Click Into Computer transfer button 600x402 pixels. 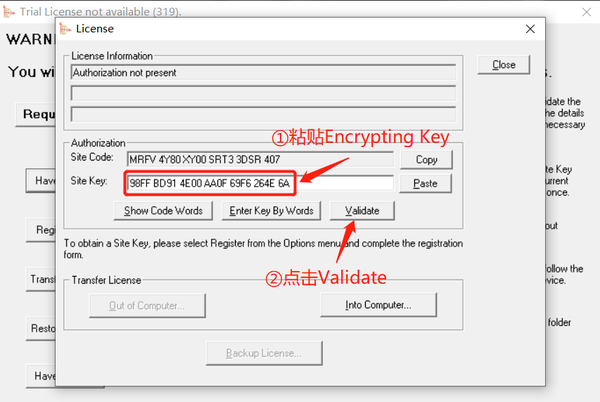pos(378,305)
